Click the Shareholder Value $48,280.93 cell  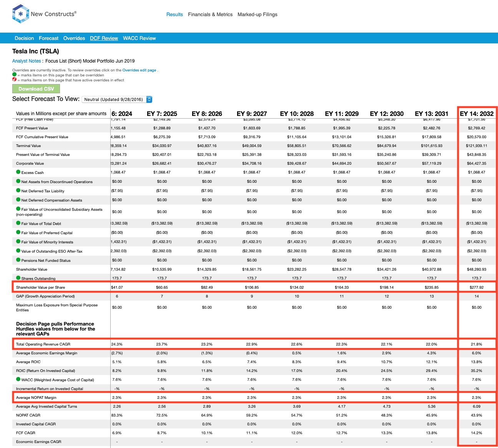pyautogui.click(x=476, y=269)
